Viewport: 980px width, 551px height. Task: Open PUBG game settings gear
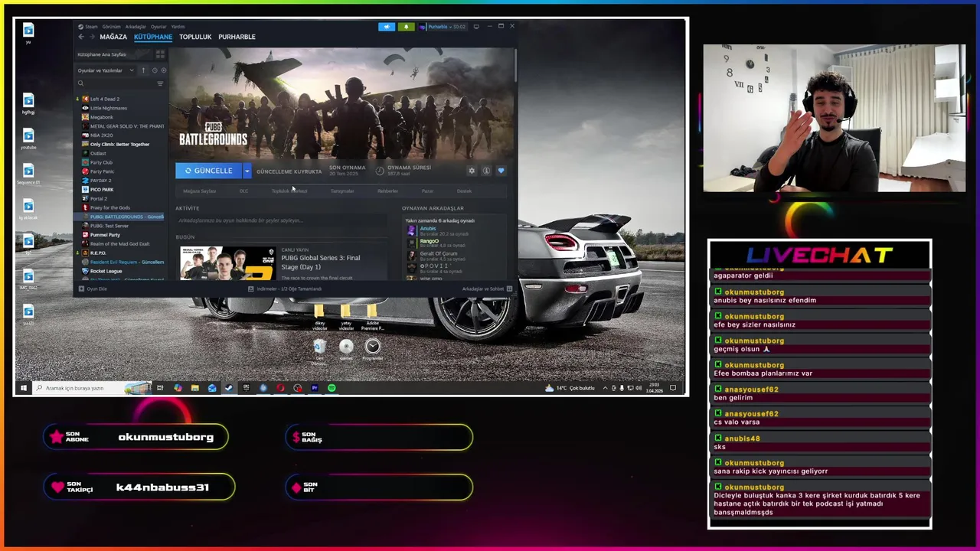tap(472, 171)
